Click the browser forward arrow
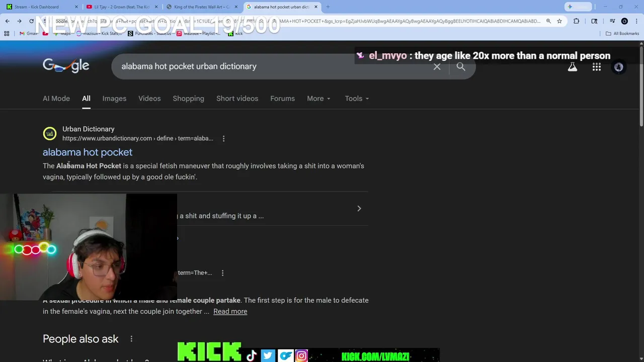Image resolution: width=644 pixels, height=362 pixels. click(19, 21)
